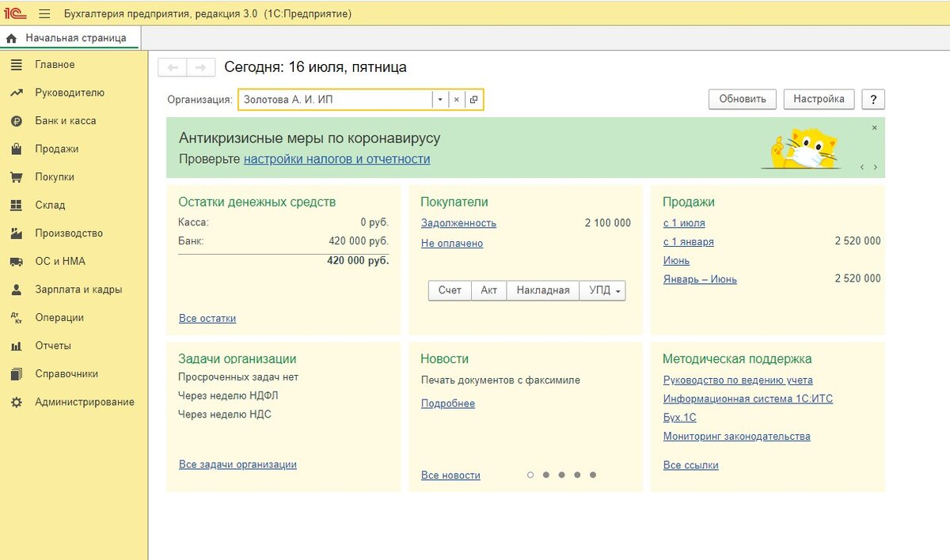
Task: Click the Отчеты bar chart icon
Action: (17, 346)
